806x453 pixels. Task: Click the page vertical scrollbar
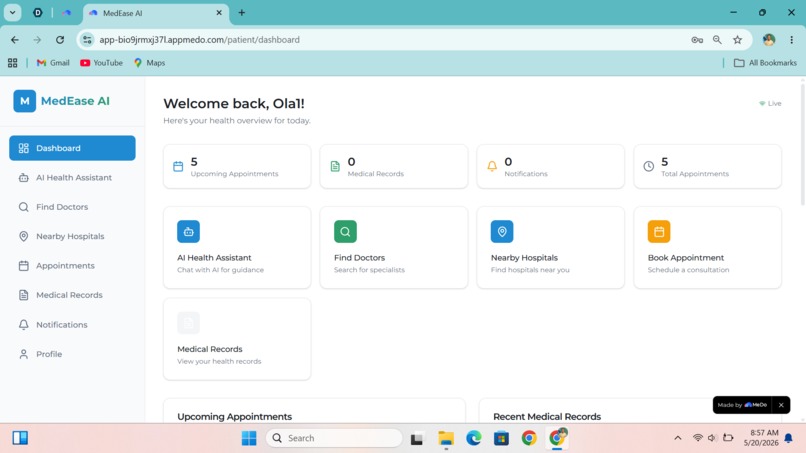[803, 142]
